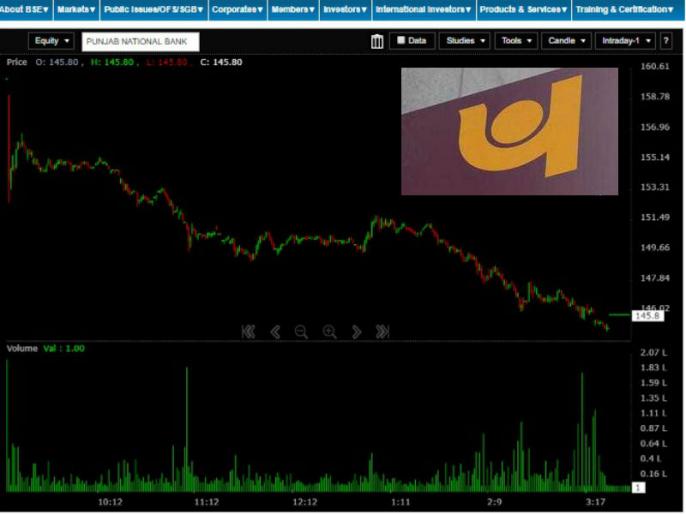The height and width of the screenshot is (514, 686).
Task: Open help with the question mark button
Action: (666, 41)
